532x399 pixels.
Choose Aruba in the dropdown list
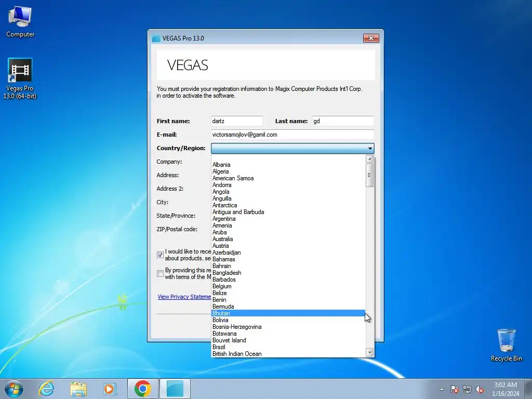(x=288, y=232)
